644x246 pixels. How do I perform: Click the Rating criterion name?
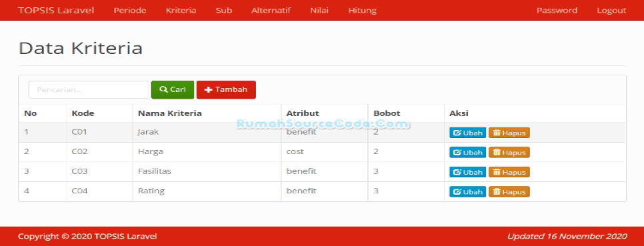151,191
